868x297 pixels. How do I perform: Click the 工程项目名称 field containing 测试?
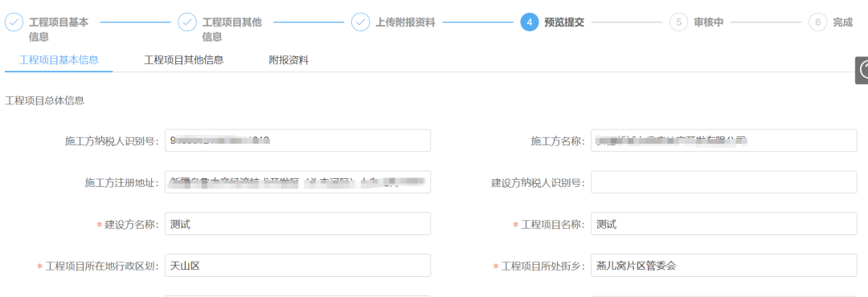[x=724, y=224]
